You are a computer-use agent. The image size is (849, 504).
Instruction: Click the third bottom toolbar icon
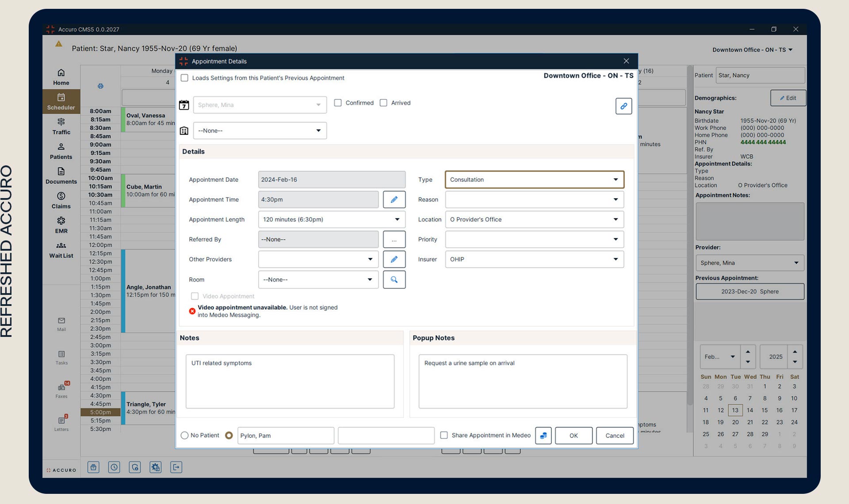click(135, 467)
